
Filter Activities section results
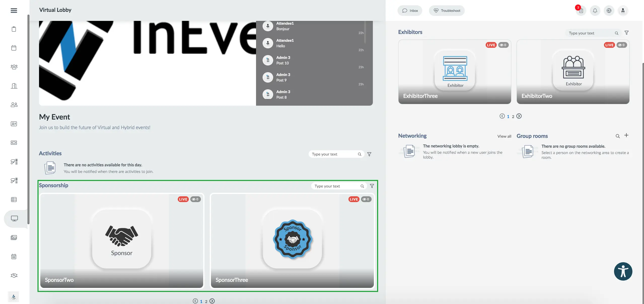click(369, 154)
